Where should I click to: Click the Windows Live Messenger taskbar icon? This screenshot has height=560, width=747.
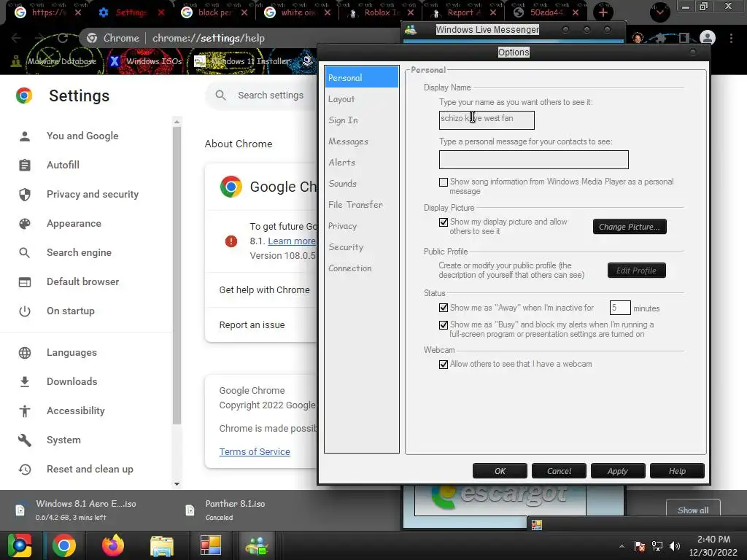tap(257, 545)
